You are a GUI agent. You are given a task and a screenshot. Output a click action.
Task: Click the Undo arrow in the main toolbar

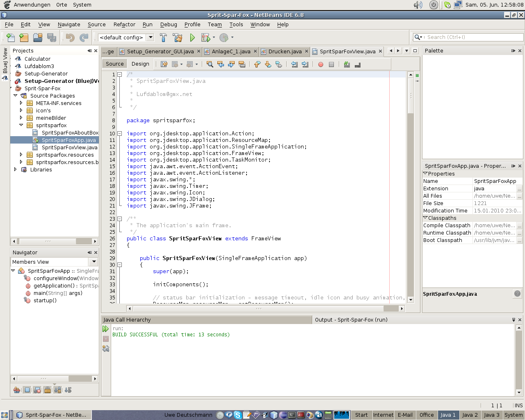(70, 37)
